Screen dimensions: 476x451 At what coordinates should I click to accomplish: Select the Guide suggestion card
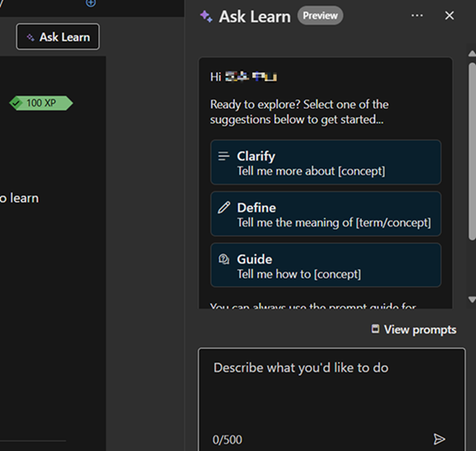(x=326, y=265)
